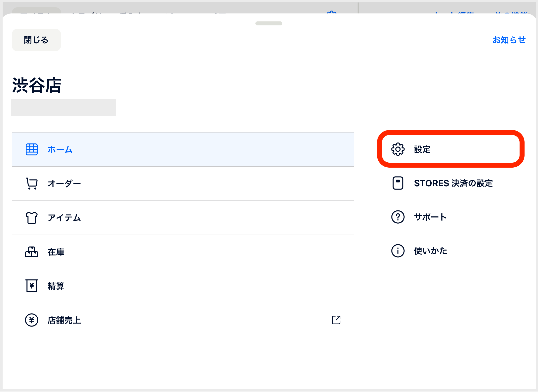The width and height of the screenshot is (538, 392).
Task: Click the アイテム t-shirt icon
Action: (32, 218)
